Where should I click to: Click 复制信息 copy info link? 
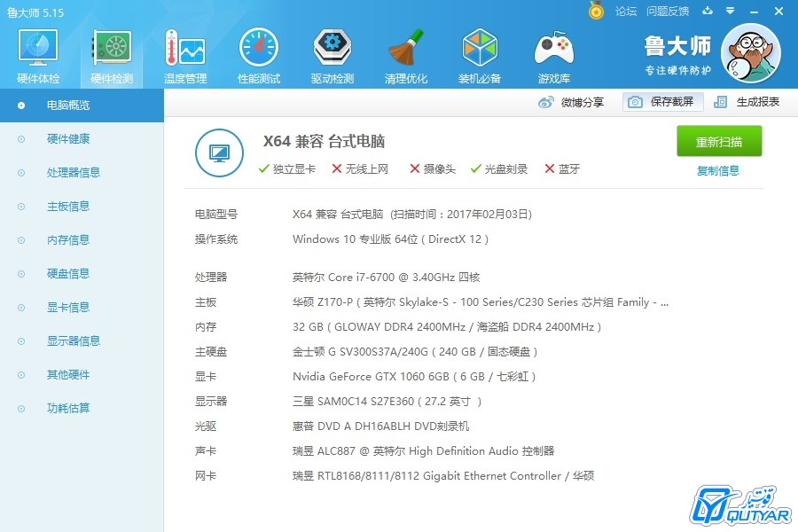718,171
